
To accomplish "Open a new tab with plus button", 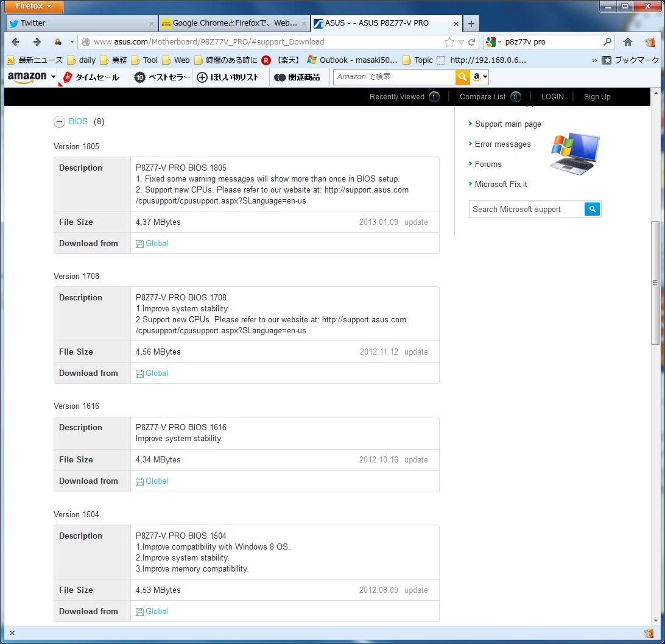I will point(471,23).
